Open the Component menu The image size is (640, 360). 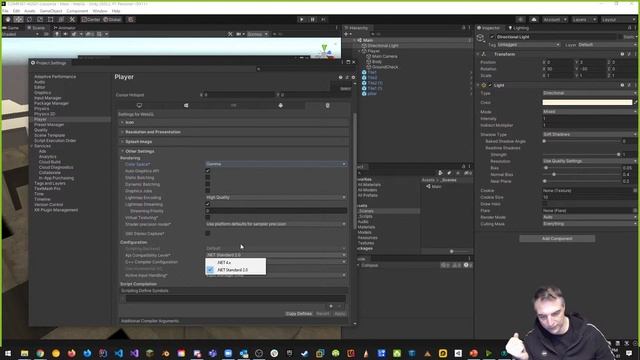coord(77,11)
